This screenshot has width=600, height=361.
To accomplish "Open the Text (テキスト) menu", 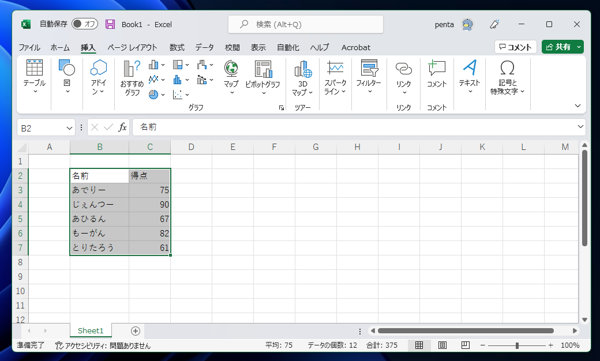I will pyautogui.click(x=470, y=77).
